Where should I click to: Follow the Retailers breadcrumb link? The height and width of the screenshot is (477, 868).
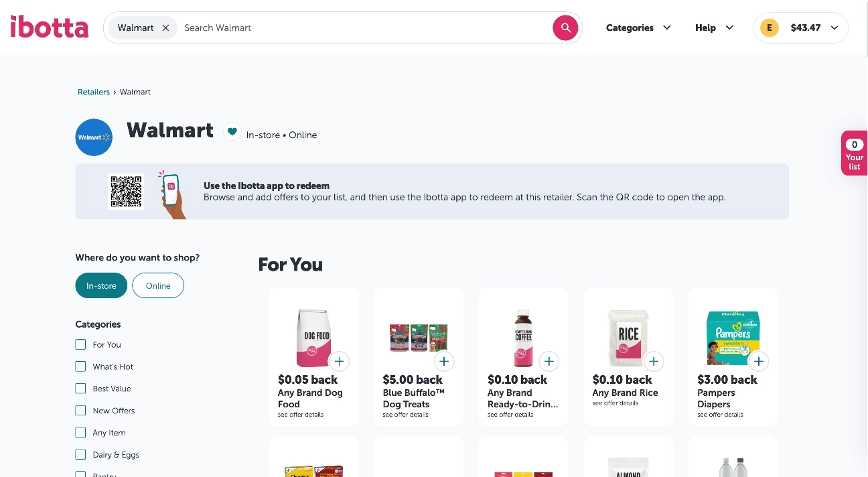[94, 92]
